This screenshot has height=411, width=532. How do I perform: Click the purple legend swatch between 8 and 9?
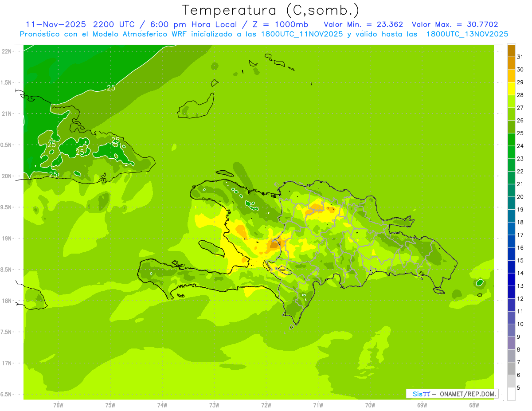(x=511, y=343)
